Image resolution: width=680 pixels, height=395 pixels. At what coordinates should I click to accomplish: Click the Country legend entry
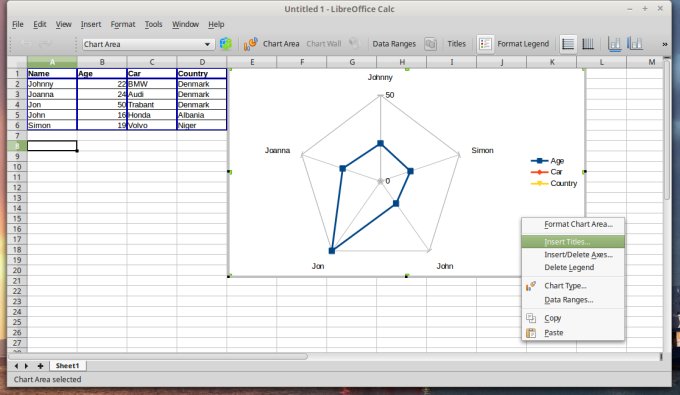(x=554, y=183)
